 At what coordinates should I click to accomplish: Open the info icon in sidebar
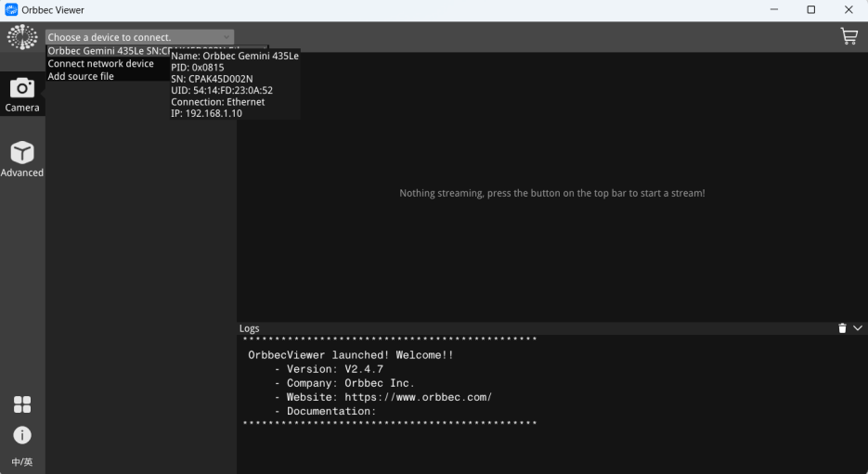click(x=22, y=435)
